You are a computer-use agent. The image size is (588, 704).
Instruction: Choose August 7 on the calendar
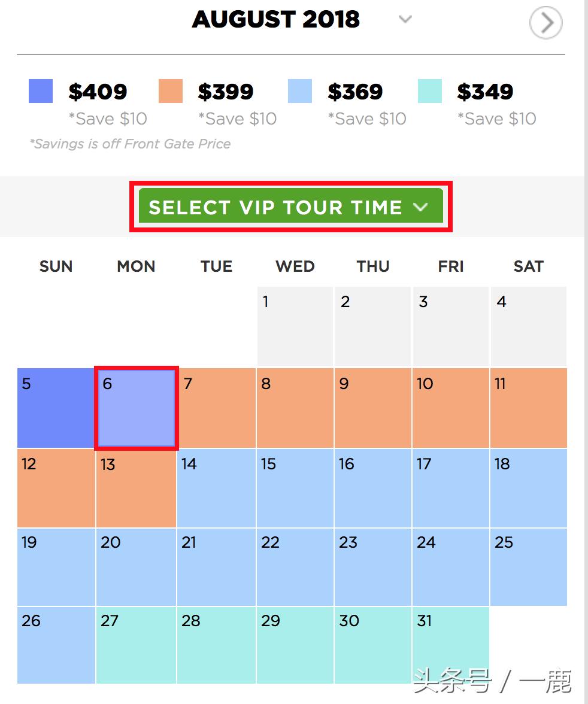pos(216,408)
